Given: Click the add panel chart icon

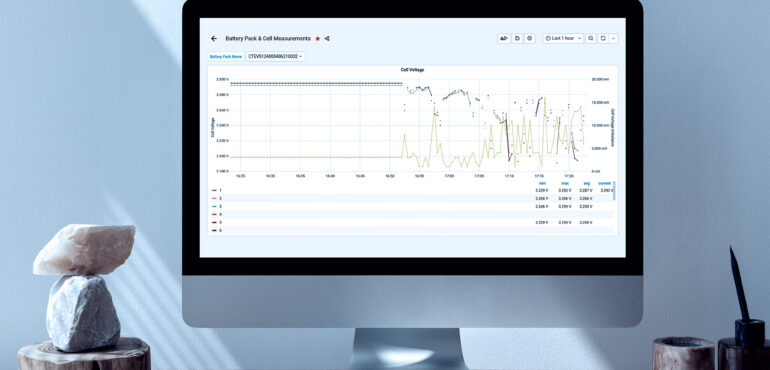Looking at the screenshot, I should click(x=504, y=38).
